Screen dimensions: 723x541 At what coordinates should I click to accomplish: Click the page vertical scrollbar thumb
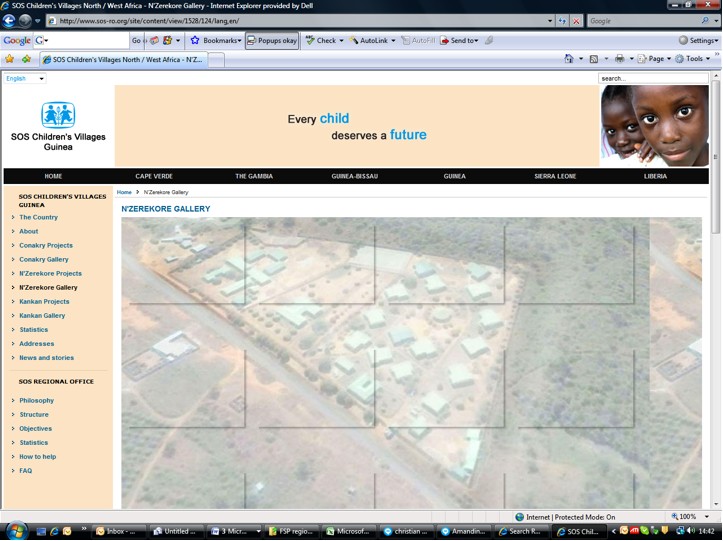coord(715,158)
